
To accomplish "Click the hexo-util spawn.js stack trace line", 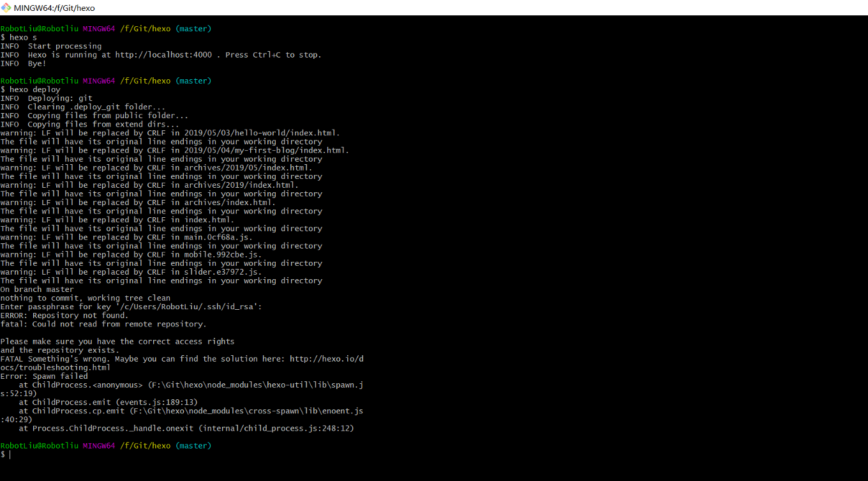I will click(191, 385).
